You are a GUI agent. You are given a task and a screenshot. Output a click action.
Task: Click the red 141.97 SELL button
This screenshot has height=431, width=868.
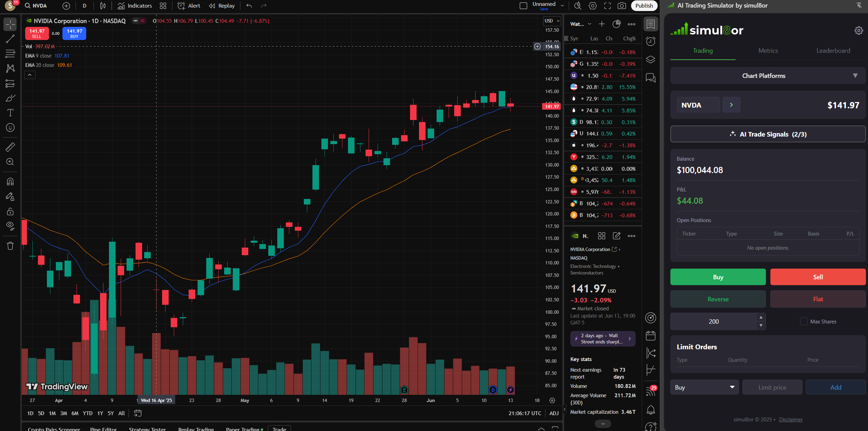pyautogui.click(x=37, y=33)
